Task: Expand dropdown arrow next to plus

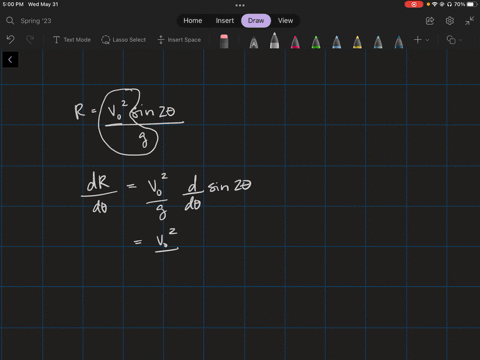Action: pos(427,40)
